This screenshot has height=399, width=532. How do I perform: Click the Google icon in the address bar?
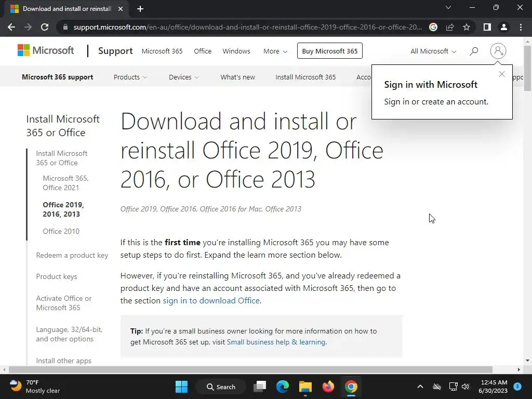[433, 27]
